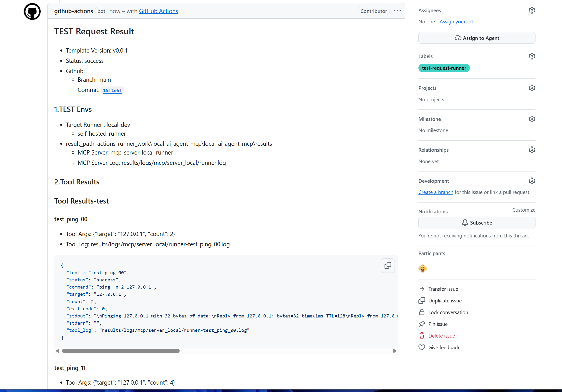
Task: Click the Assign yourself link
Action: [x=456, y=22]
